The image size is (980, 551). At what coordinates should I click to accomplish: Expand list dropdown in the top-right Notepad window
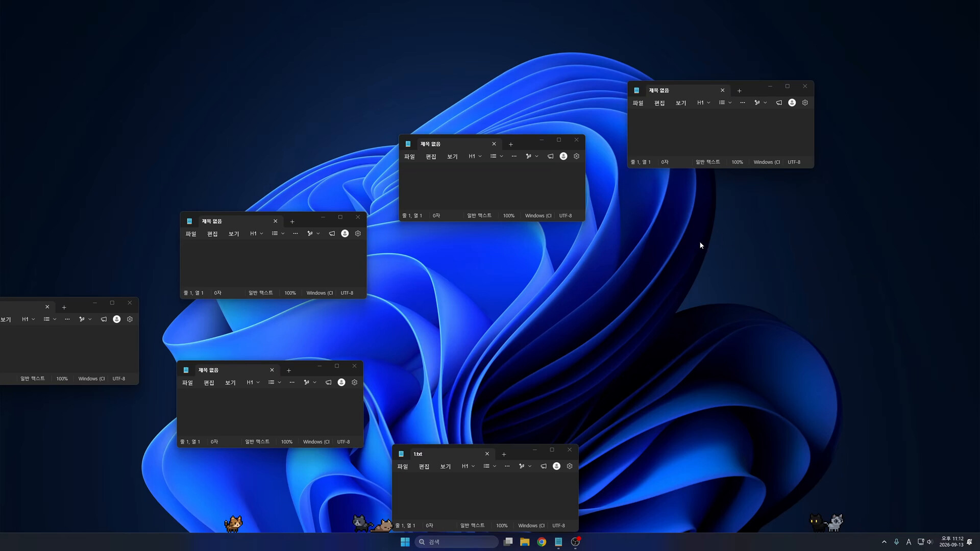tap(725, 103)
